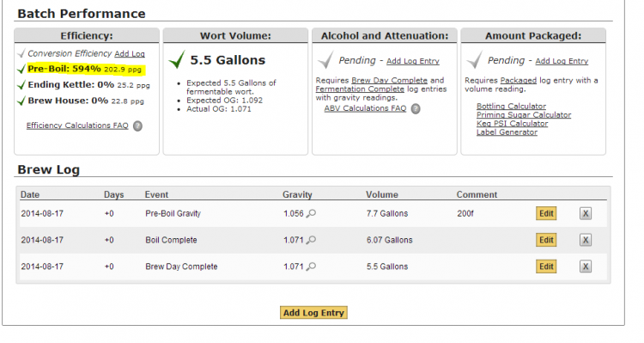Click magnifier icon in Brew Day Complete row
644x343 pixels.
tap(312, 266)
